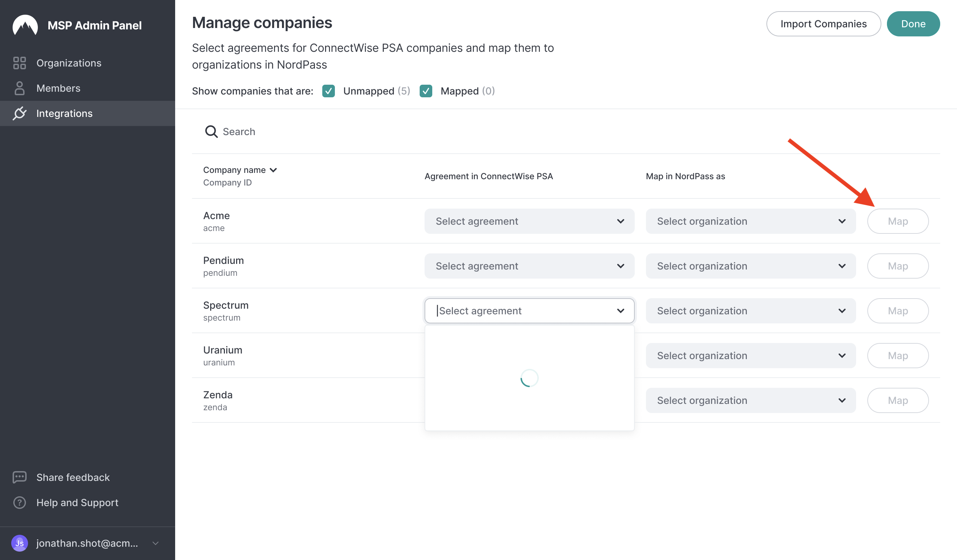Screen dimensions: 957x560
Task: Click the Js user avatar
Action: click(19, 543)
